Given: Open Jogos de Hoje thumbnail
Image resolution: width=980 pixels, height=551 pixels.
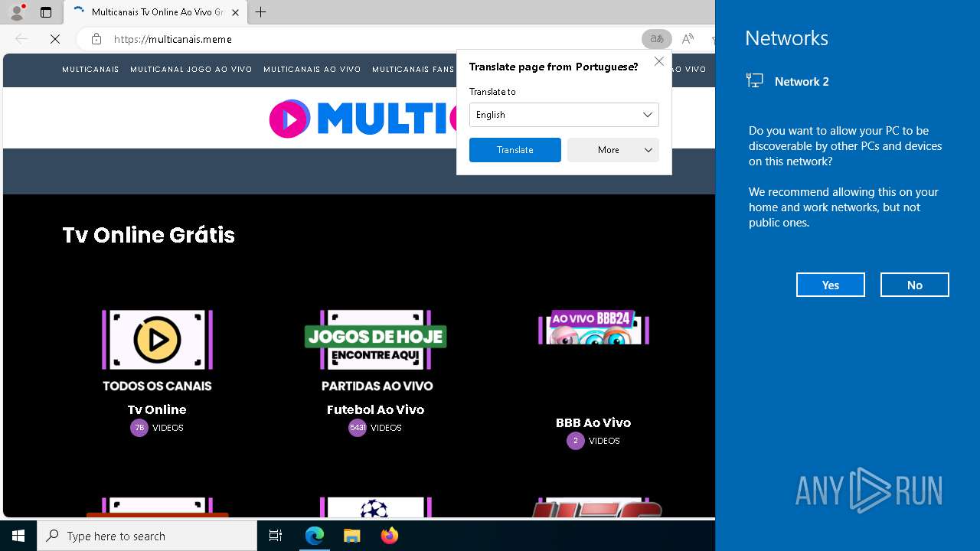Looking at the screenshot, I should pyautogui.click(x=375, y=350).
